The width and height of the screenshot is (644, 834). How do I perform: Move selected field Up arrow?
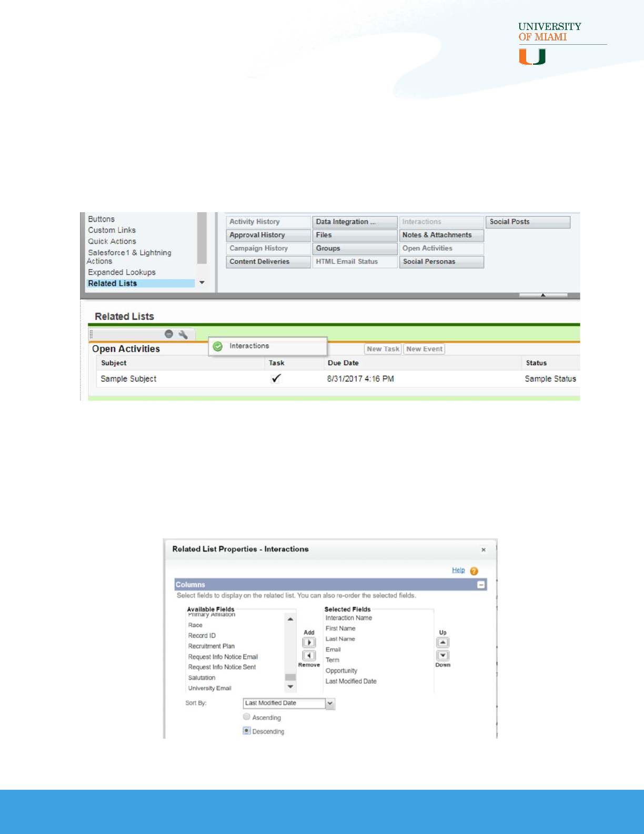coord(443,642)
